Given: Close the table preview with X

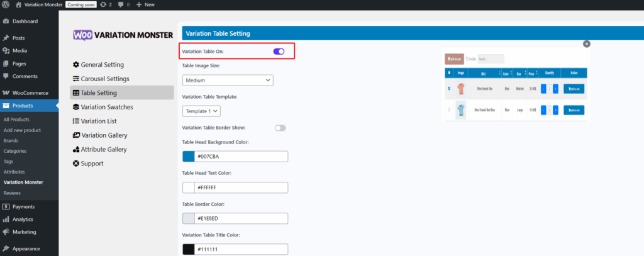Looking at the screenshot, I should (587, 43).
